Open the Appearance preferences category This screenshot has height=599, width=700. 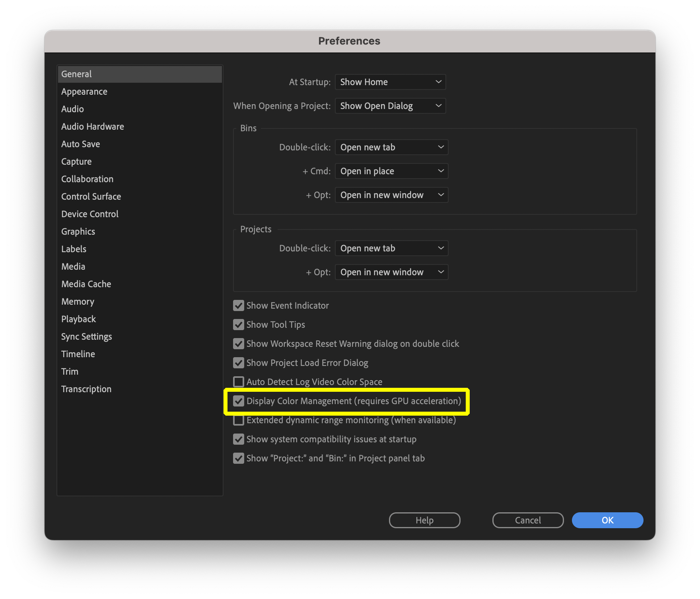(140, 91)
